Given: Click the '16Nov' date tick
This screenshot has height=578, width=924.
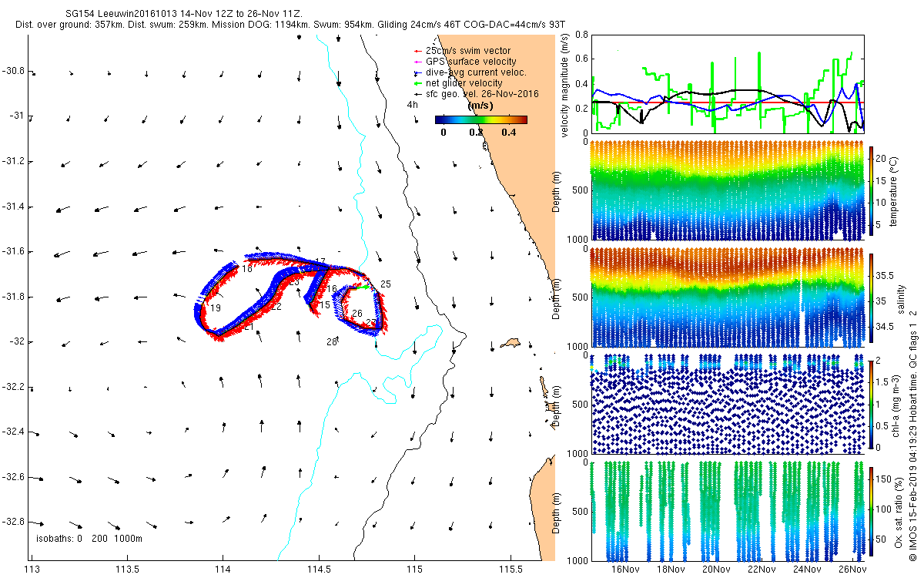Looking at the screenshot, I should click(624, 570).
